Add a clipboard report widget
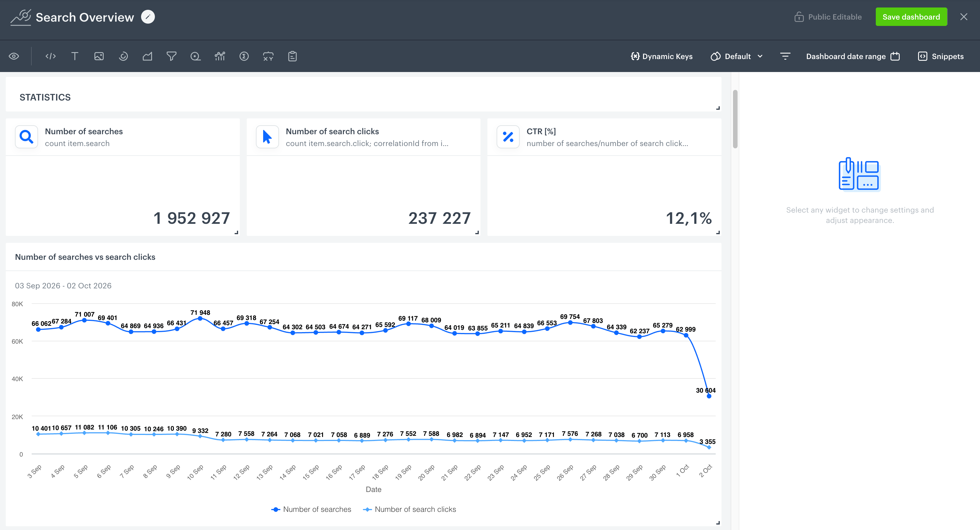Image resolution: width=980 pixels, height=530 pixels. [x=293, y=56]
